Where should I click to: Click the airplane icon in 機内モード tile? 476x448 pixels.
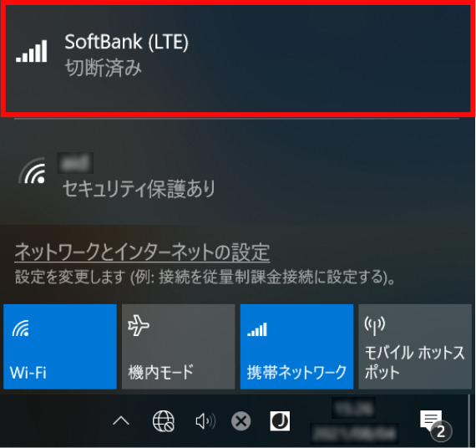pyautogui.click(x=139, y=325)
